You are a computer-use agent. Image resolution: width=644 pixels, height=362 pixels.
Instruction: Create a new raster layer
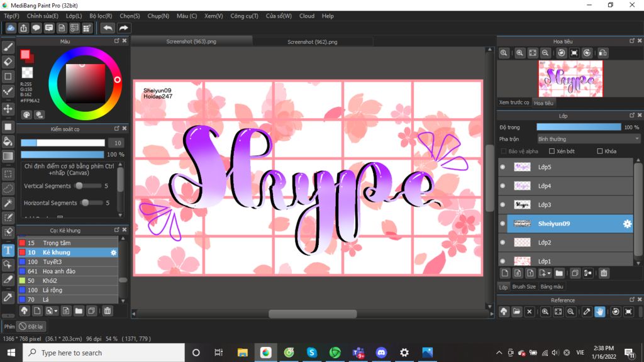[505, 273]
